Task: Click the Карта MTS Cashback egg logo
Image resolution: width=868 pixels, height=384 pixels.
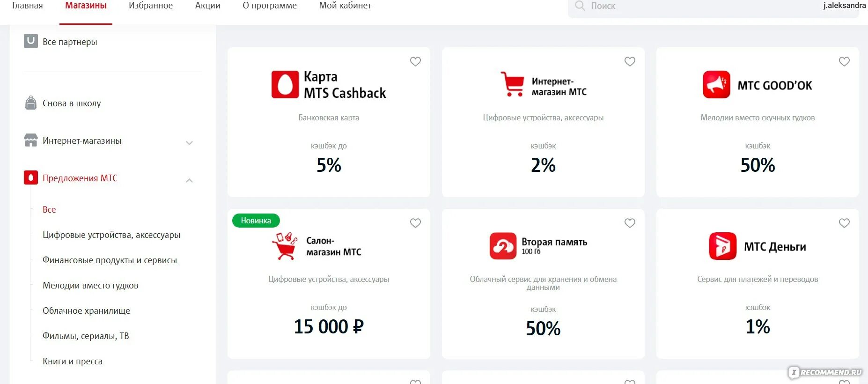Action: click(x=285, y=85)
